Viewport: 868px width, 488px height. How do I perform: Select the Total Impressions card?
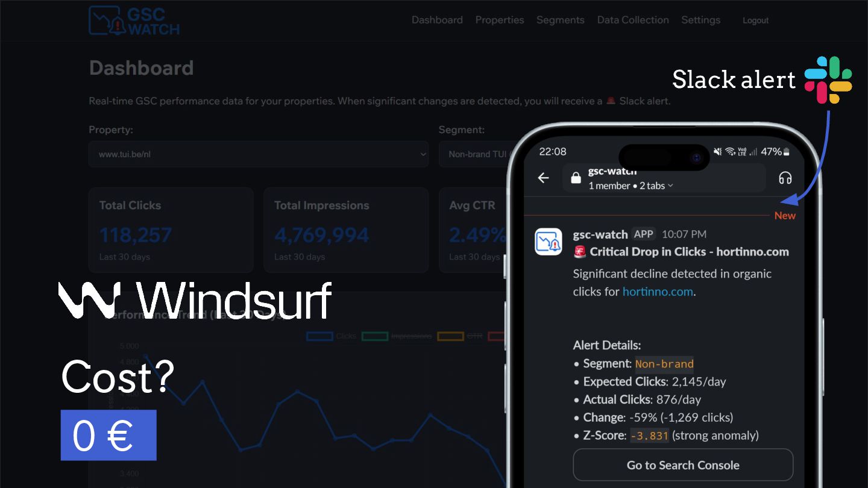click(x=346, y=230)
